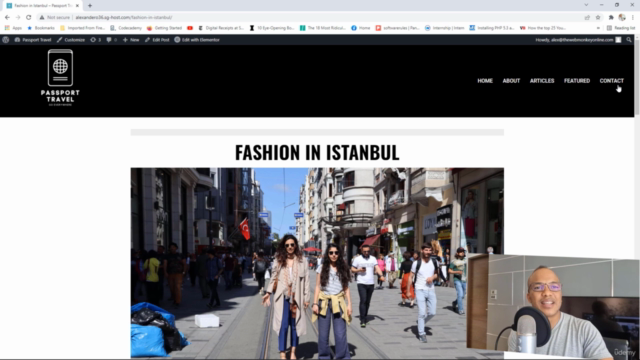The height and width of the screenshot is (360, 640).
Task: Open the Getting Started bookmark
Action: point(164,28)
